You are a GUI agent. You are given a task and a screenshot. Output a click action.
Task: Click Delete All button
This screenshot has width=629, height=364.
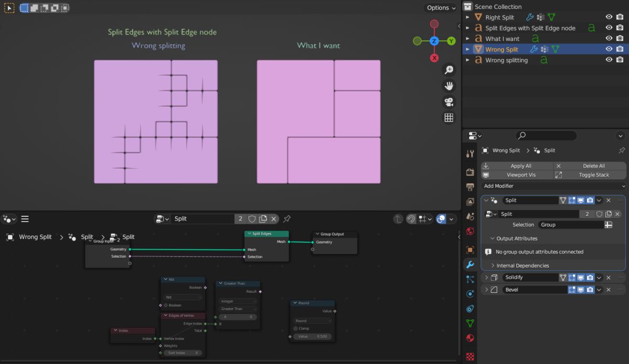[x=590, y=166]
